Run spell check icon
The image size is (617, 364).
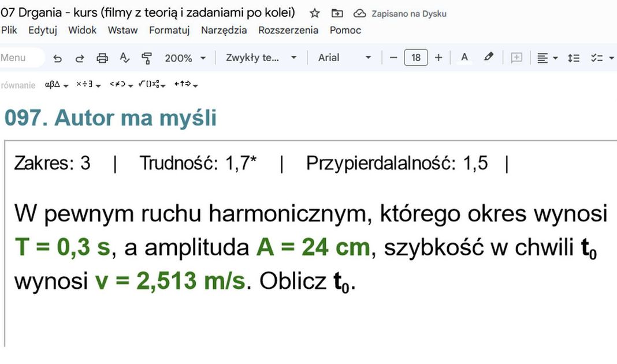(124, 58)
